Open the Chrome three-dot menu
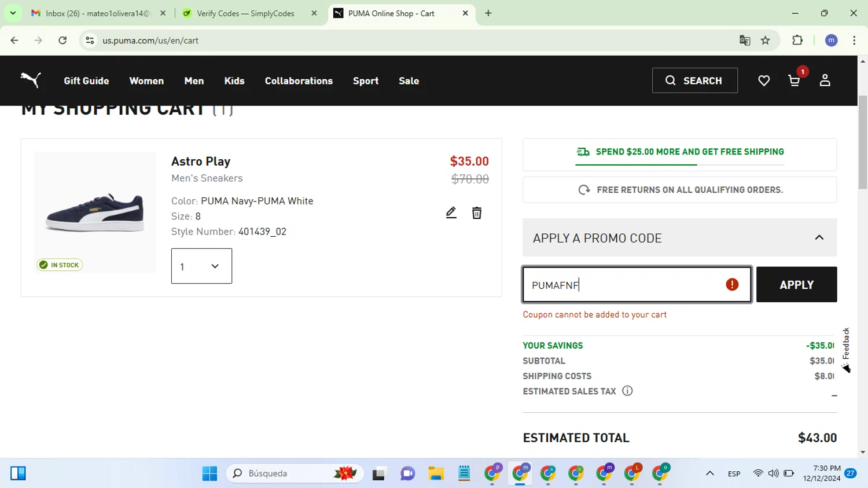 point(854,41)
